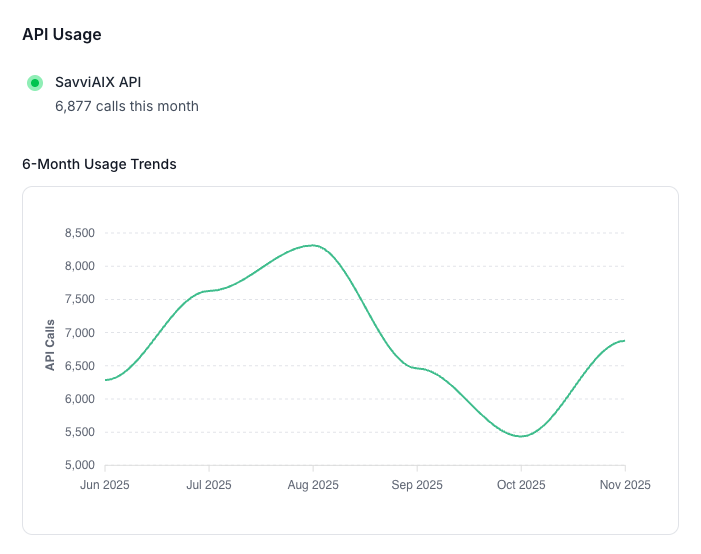
Task: Click the line's lowest point at Oct 2025
Action: tap(521, 436)
